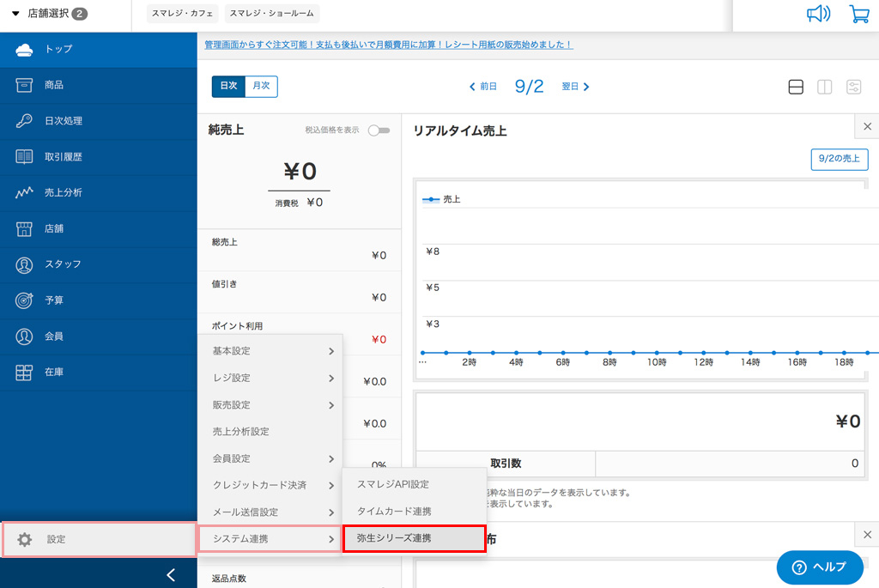Click the 10時 axis label
Screen dimensions: 879x588
coord(657,362)
